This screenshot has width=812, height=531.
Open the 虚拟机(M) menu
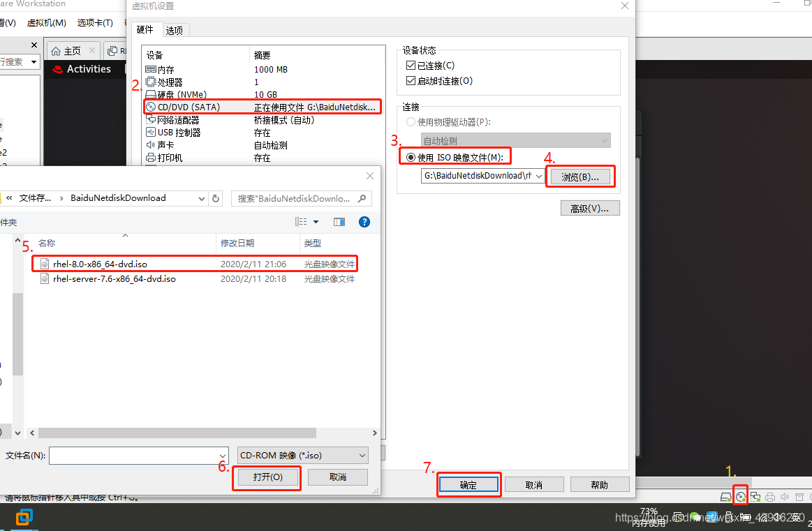46,22
